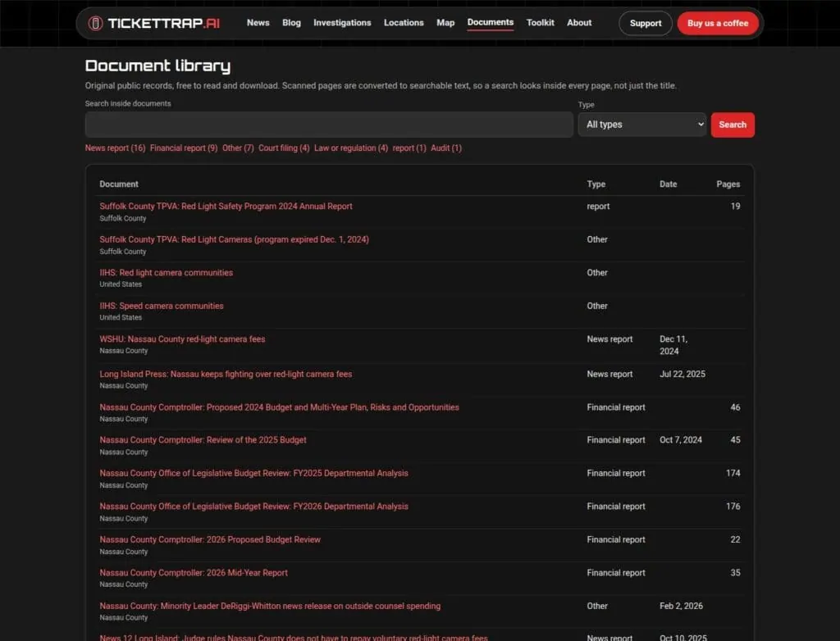The height and width of the screenshot is (641, 840).
Task: Open Suffolk TPVA Red Light Cameras expired document
Action: click(x=234, y=239)
